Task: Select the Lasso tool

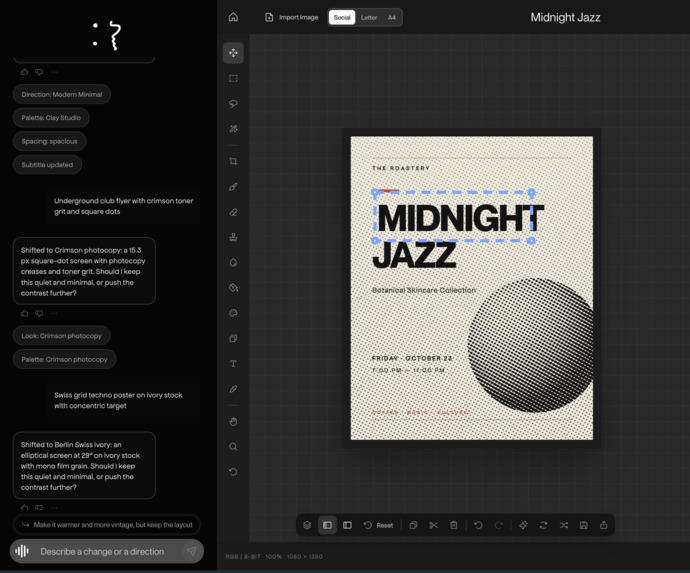Action: pyautogui.click(x=233, y=103)
